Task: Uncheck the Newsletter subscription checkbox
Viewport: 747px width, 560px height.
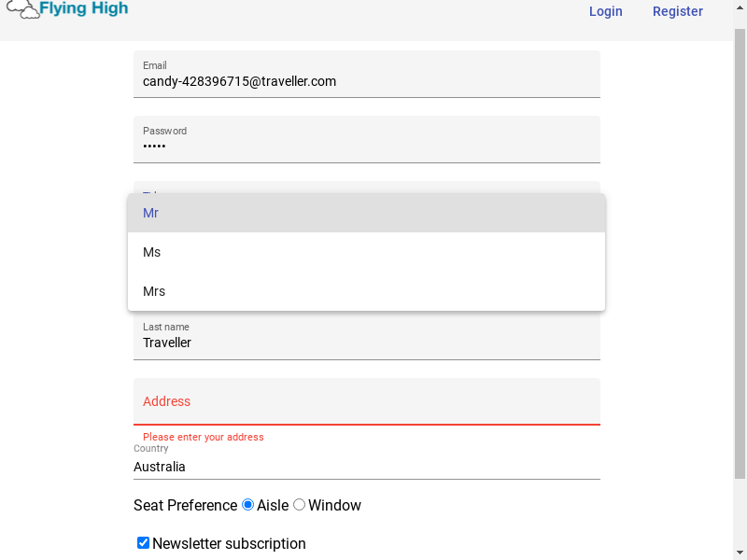Action: [x=143, y=543]
